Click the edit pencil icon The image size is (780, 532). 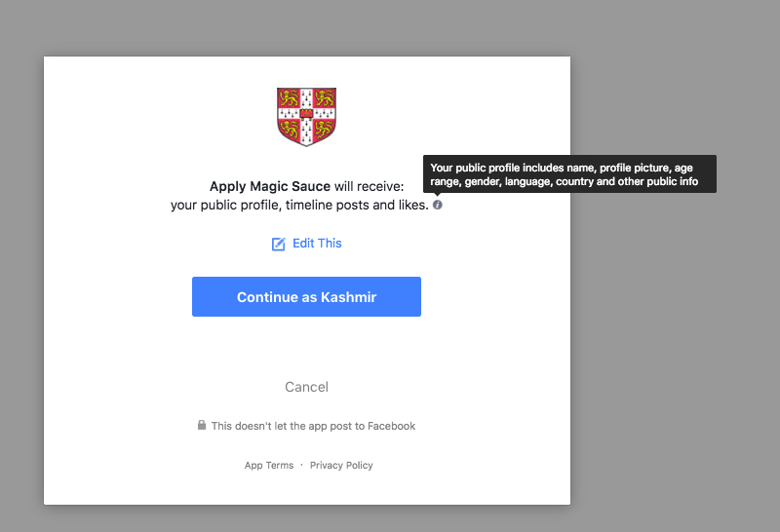[x=279, y=244]
